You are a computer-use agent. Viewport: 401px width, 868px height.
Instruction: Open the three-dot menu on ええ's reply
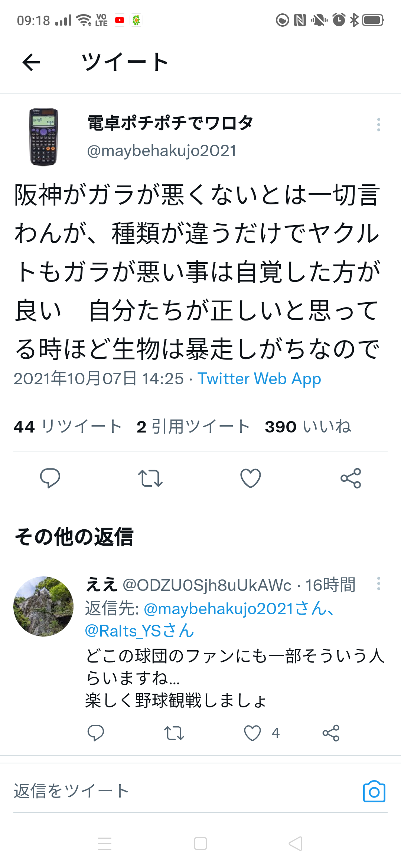point(378,584)
